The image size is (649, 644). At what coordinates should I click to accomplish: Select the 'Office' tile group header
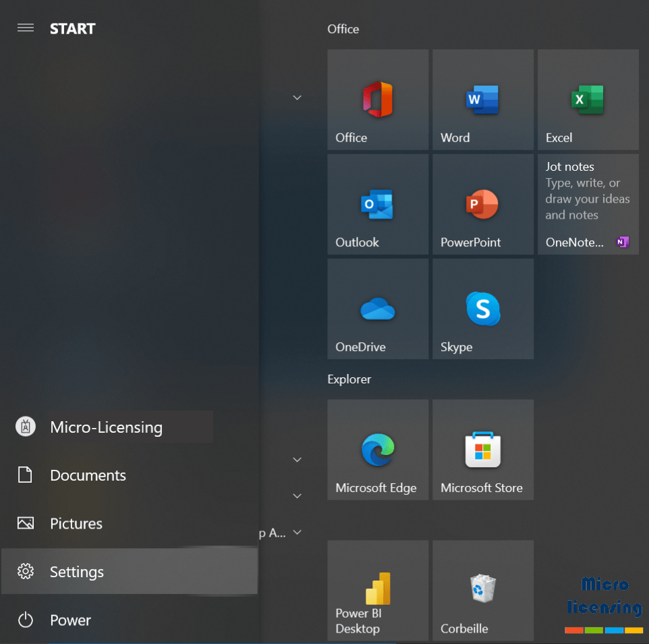pyautogui.click(x=343, y=29)
